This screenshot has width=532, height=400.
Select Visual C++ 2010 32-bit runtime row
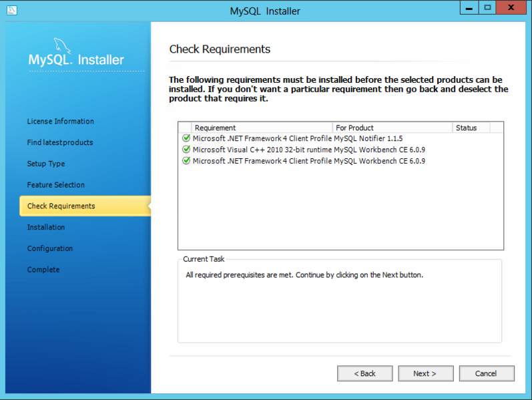coord(340,150)
